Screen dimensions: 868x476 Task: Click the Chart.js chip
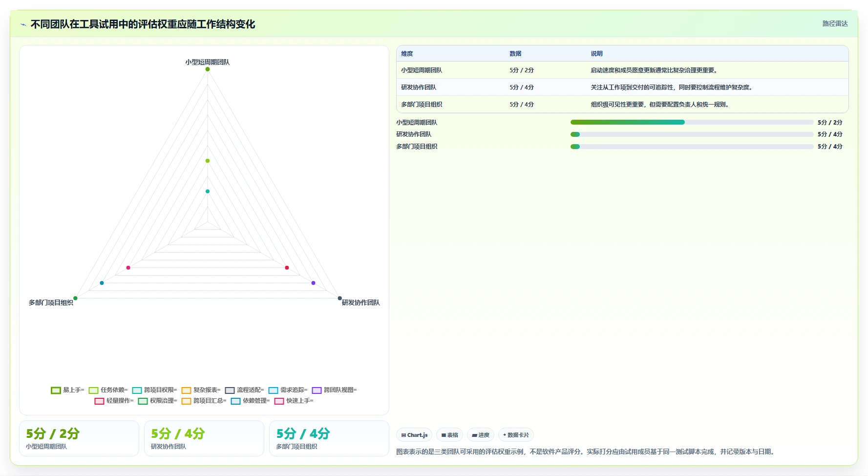414,435
